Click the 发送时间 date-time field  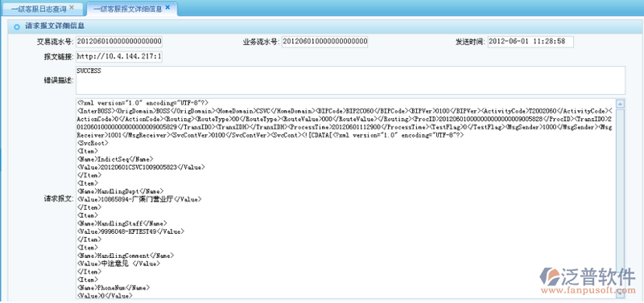[530, 42]
